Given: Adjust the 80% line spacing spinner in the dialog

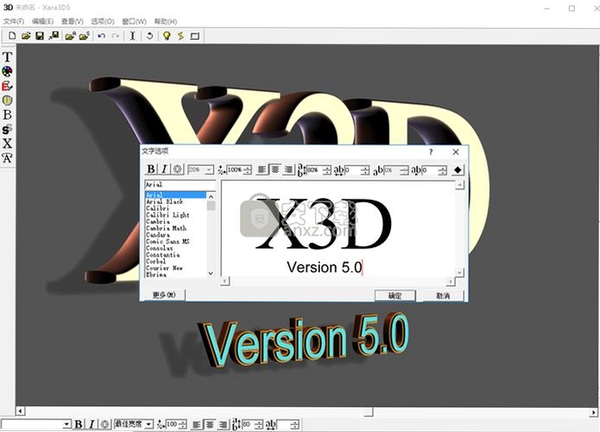Looking at the screenshot, I should tap(327, 170).
